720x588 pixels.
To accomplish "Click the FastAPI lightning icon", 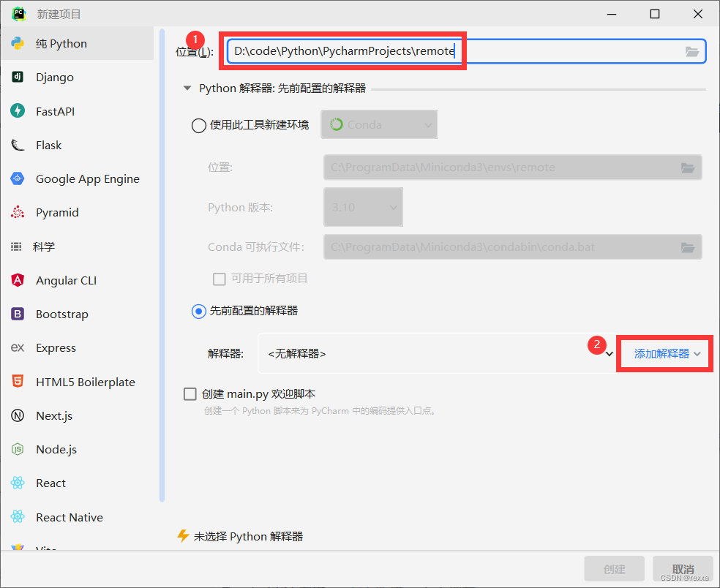I will pyautogui.click(x=18, y=110).
